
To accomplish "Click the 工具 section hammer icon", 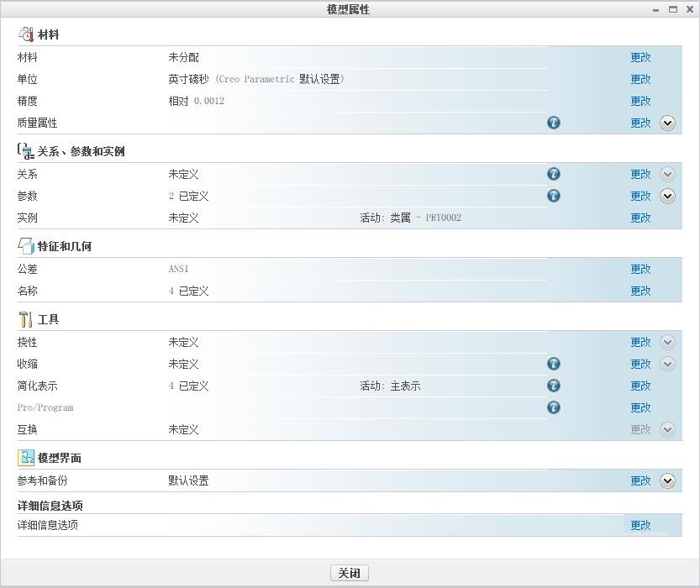I will click(x=25, y=319).
